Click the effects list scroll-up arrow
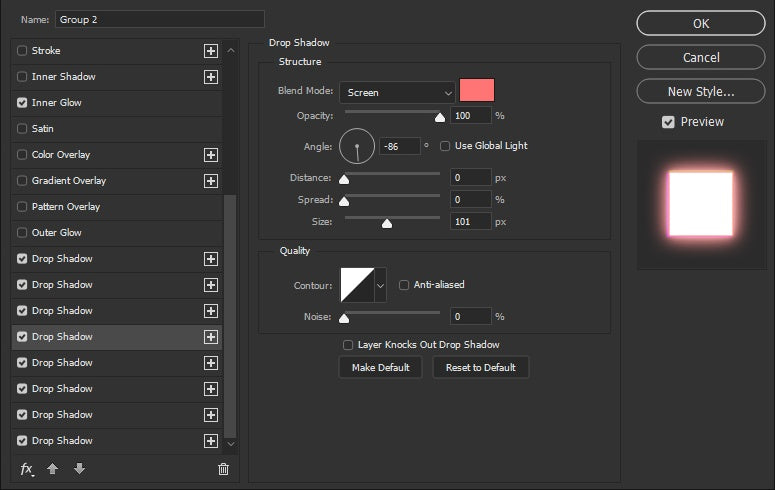 coord(231,50)
